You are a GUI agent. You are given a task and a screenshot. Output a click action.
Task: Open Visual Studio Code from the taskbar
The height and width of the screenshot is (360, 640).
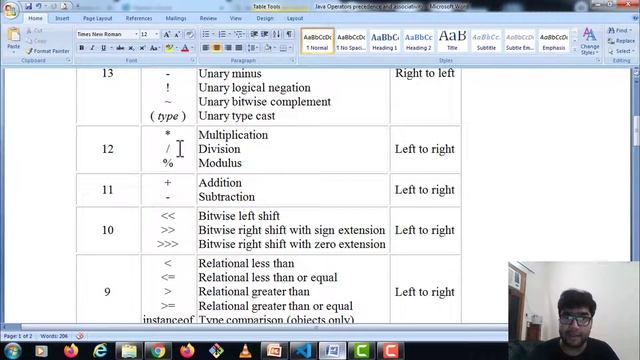pos(303,351)
